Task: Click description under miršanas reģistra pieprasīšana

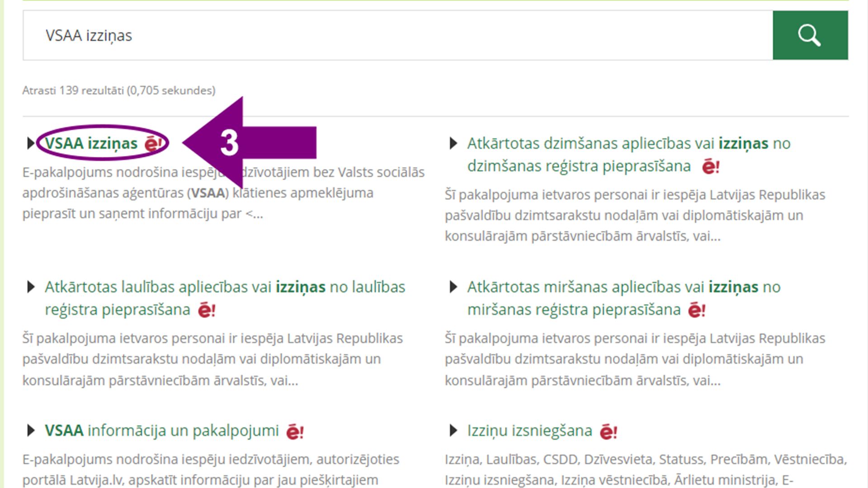Action: 635,359
